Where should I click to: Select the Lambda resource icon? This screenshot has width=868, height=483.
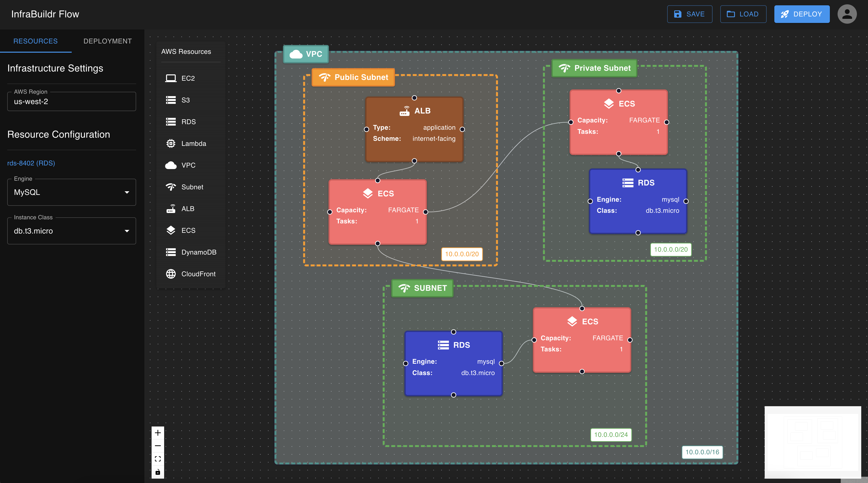tap(171, 144)
